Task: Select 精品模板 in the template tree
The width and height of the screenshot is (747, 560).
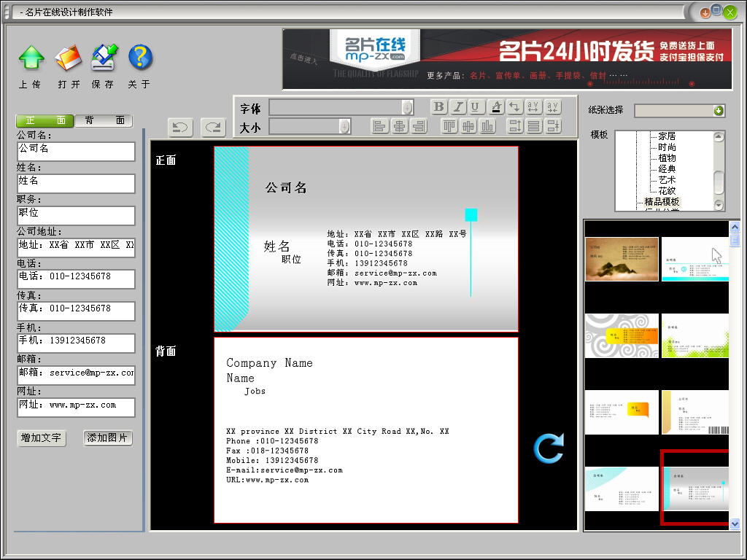Action: click(x=661, y=201)
